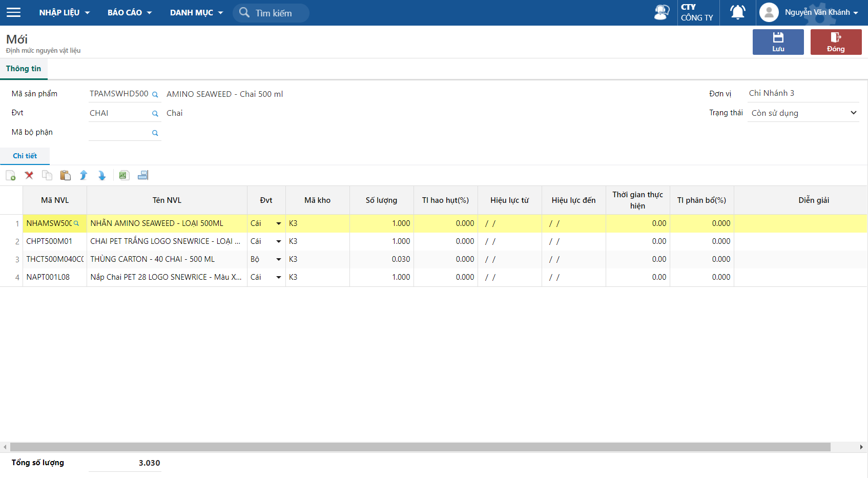Move row down with blue down arrow

click(102, 176)
